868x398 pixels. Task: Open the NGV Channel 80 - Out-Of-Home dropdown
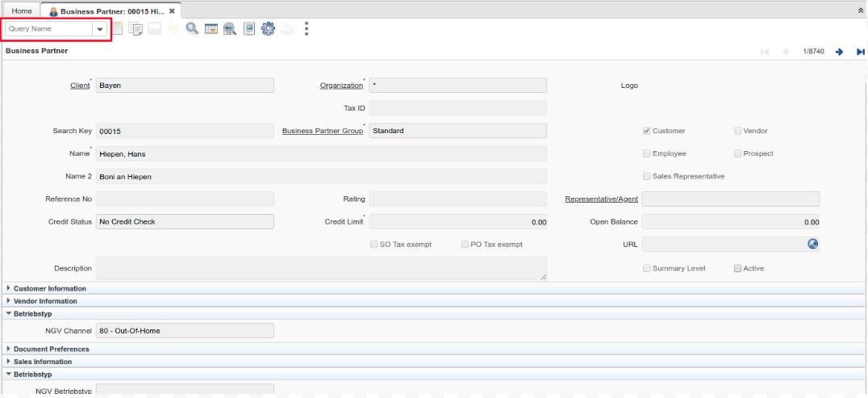coord(185,331)
